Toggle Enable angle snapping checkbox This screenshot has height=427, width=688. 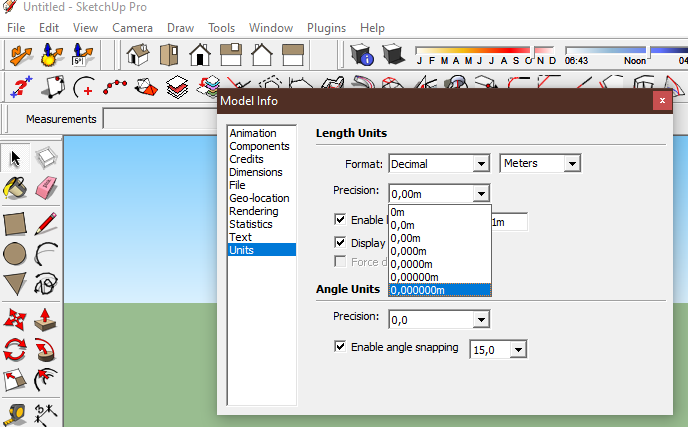(x=340, y=346)
